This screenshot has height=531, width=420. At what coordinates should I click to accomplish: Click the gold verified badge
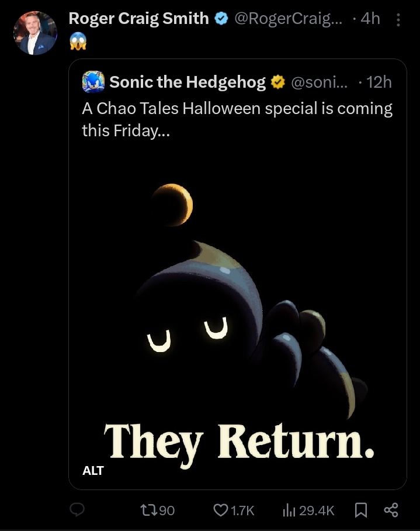pos(278,82)
